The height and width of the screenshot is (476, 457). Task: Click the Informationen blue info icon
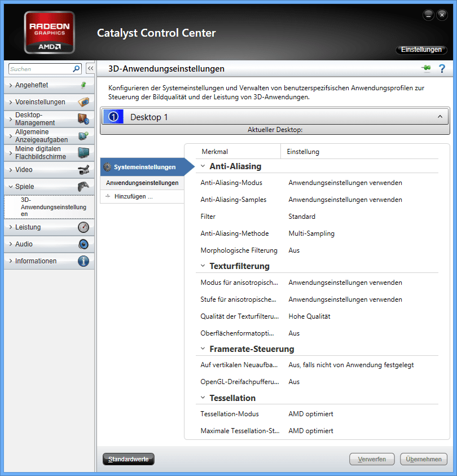click(x=84, y=261)
